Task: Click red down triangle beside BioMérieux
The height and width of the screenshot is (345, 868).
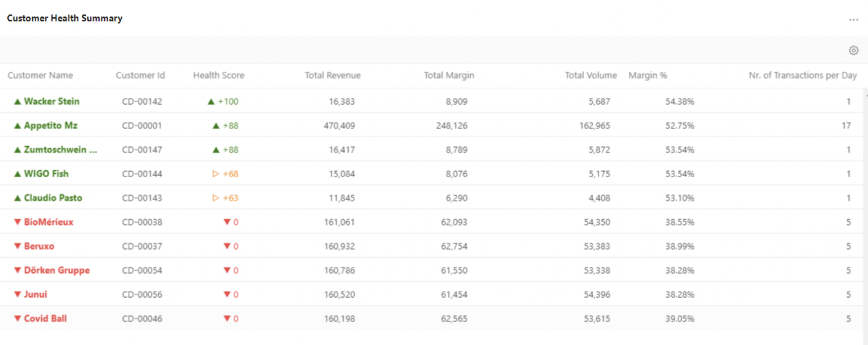Action: pyautogui.click(x=17, y=222)
